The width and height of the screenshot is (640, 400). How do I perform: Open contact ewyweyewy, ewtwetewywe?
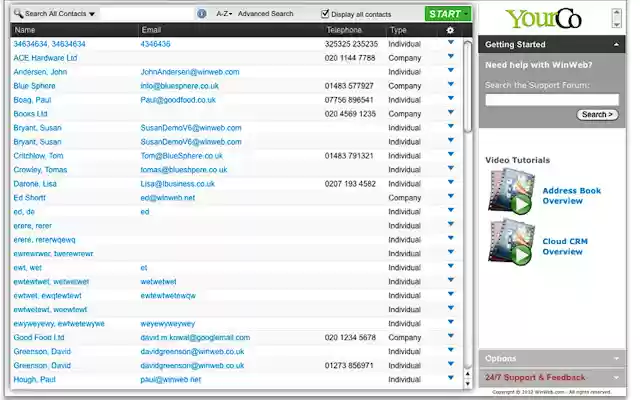(59, 324)
